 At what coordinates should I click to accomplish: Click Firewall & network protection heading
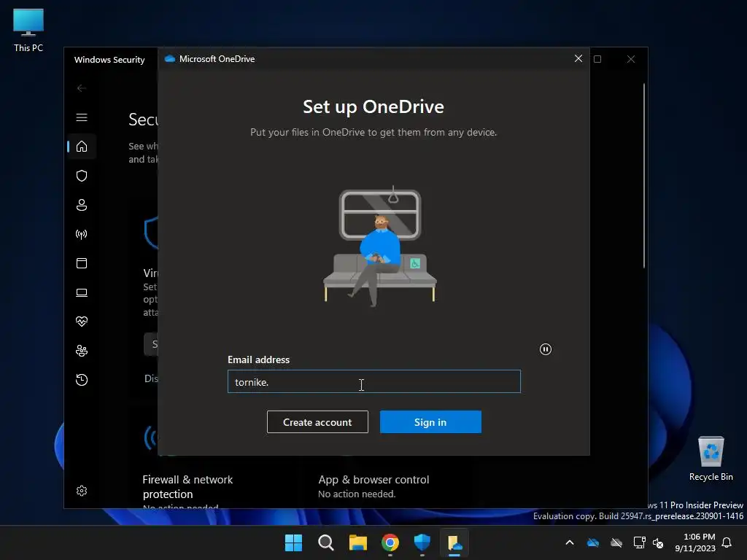click(187, 486)
